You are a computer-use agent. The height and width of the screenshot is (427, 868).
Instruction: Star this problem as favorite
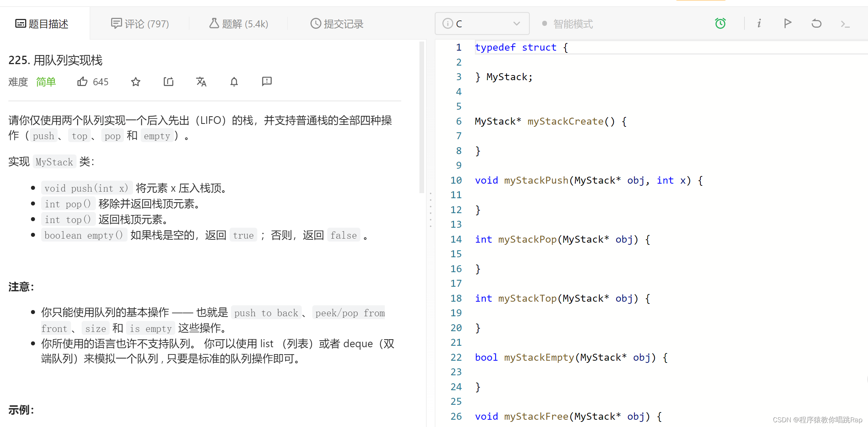pyautogui.click(x=136, y=82)
